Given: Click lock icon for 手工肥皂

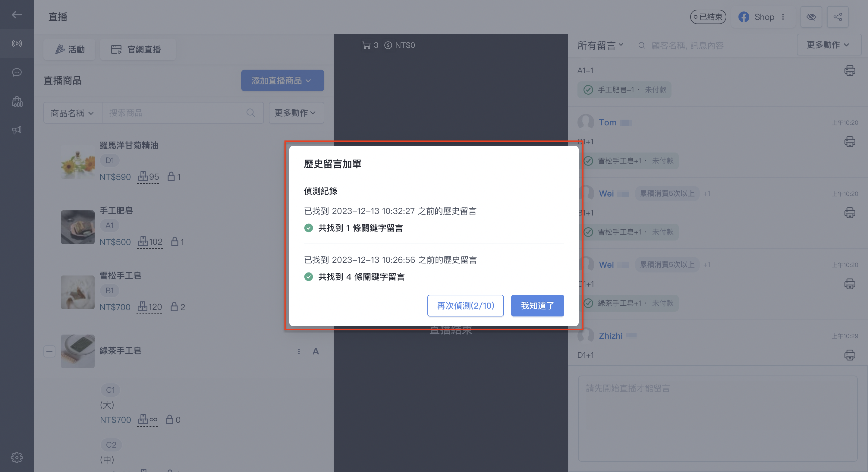Looking at the screenshot, I should [x=175, y=241].
